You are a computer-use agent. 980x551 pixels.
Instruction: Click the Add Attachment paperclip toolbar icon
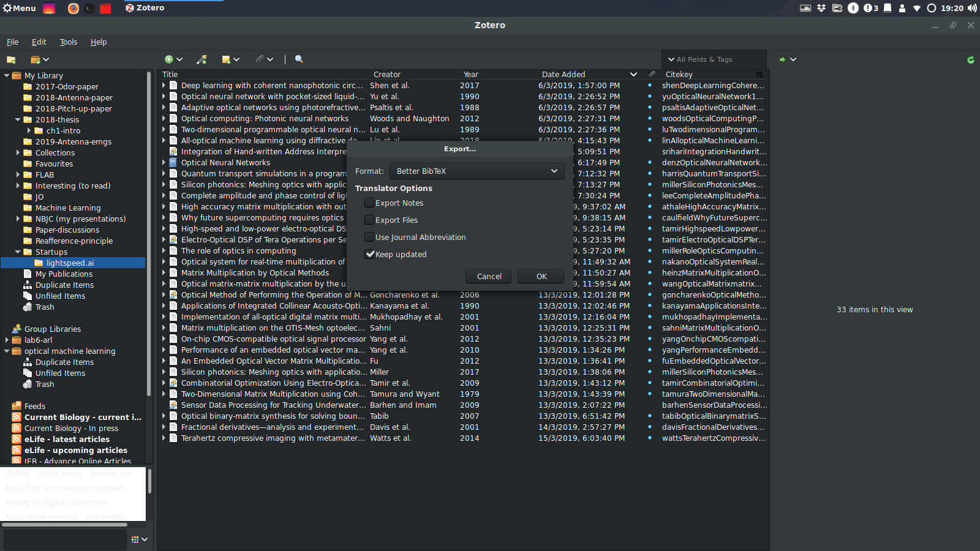tap(260, 59)
